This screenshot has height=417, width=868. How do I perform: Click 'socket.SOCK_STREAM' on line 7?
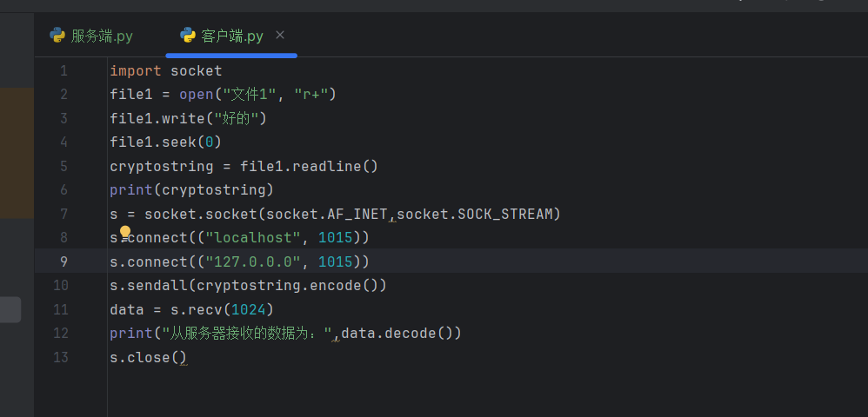(x=475, y=214)
